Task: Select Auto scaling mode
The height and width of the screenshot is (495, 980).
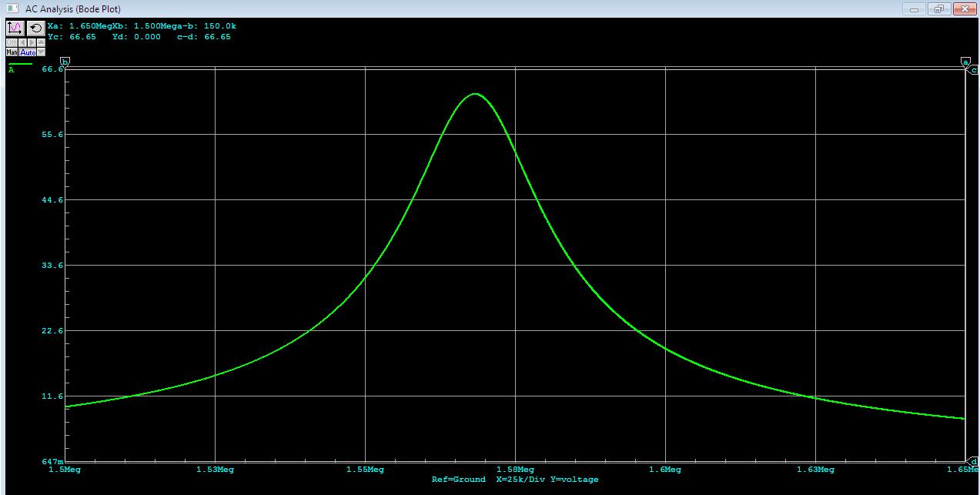Action: pos(28,52)
